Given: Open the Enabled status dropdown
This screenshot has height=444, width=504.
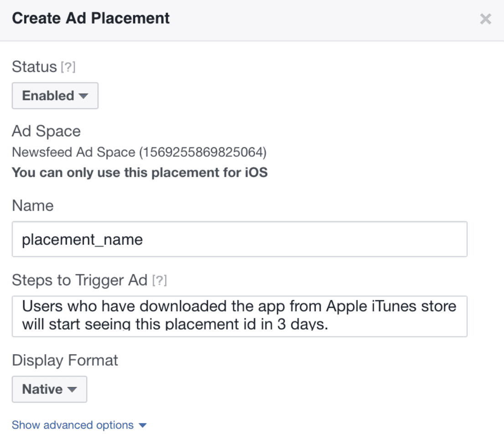Looking at the screenshot, I should click(55, 95).
